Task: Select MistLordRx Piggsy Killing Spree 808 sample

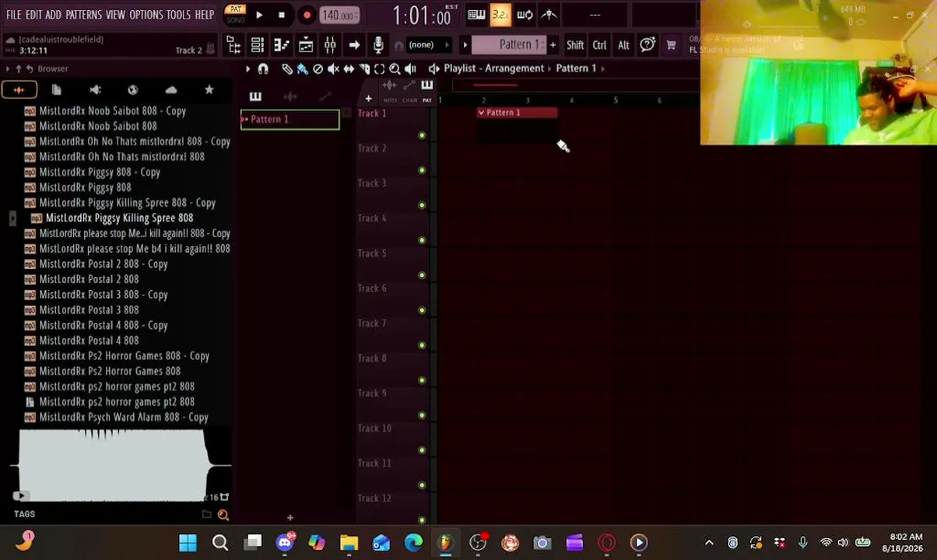Action: pos(119,218)
